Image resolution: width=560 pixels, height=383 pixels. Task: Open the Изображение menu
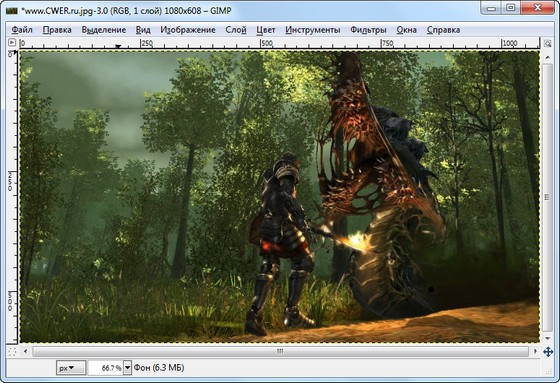coord(188,30)
